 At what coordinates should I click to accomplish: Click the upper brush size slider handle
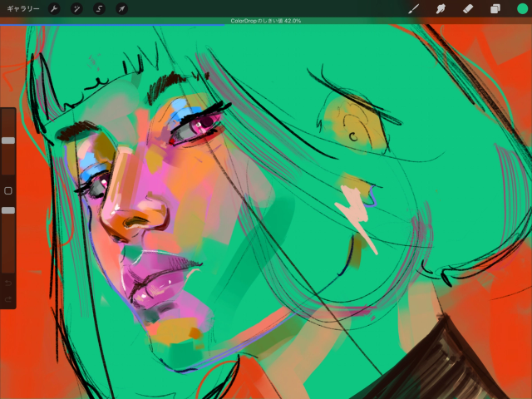pyautogui.click(x=7, y=140)
